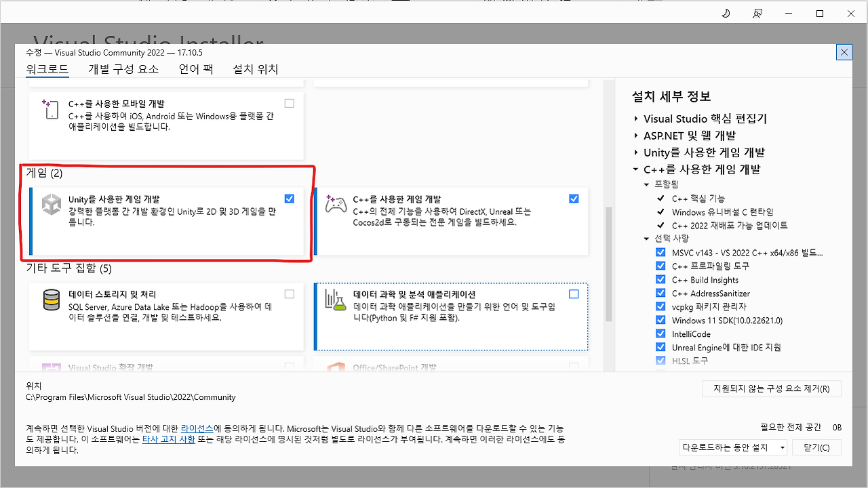868x488 pixels.
Task: Collapse the 선택 사항 optional section
Action: [647, 239]
